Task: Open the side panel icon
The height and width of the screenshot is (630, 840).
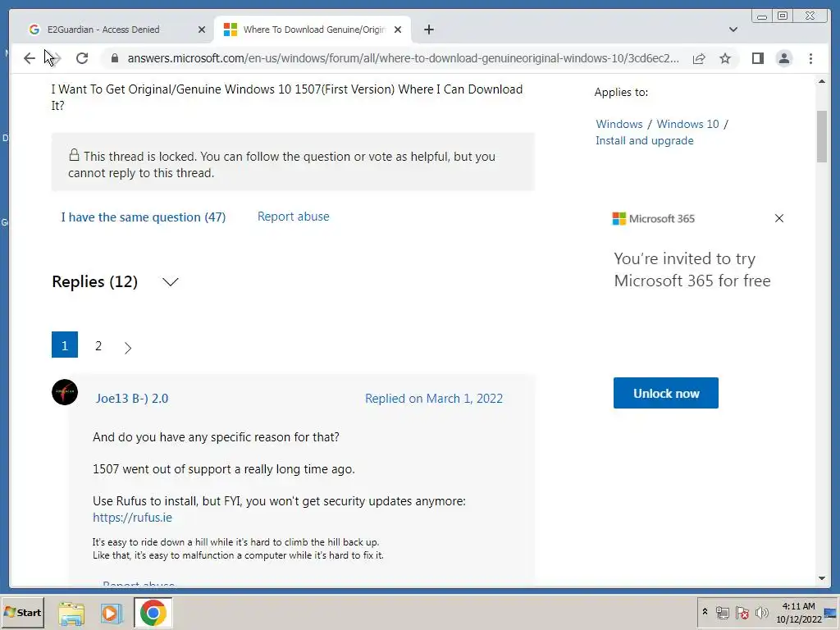Action: (x=757, y=58)
